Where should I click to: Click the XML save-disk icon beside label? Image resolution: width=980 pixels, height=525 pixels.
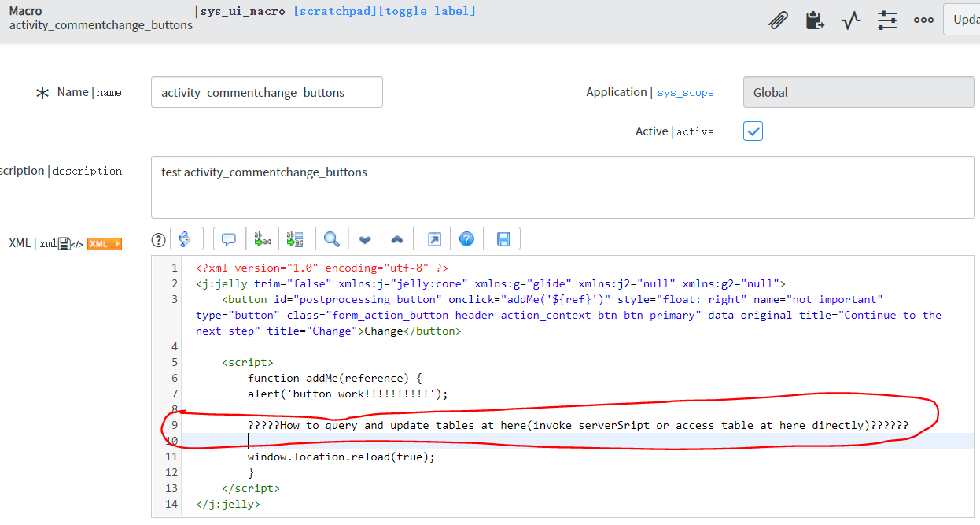click(x=64, y=244)
